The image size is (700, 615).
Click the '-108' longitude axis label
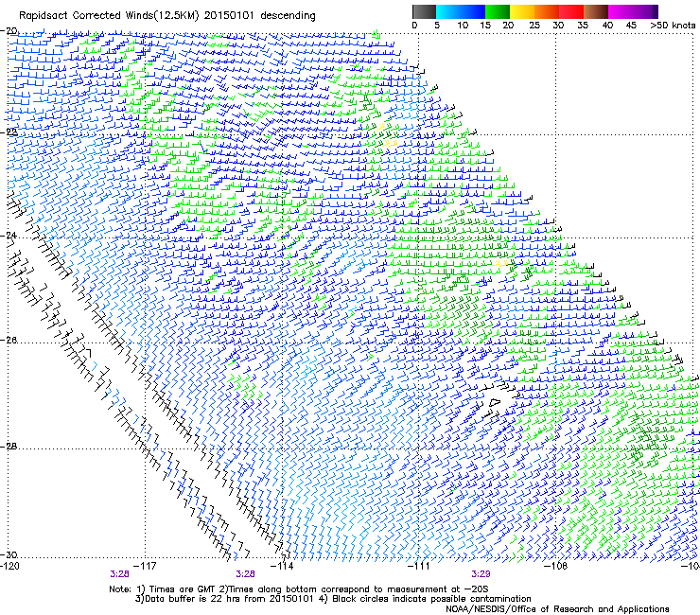coord(556,566)
